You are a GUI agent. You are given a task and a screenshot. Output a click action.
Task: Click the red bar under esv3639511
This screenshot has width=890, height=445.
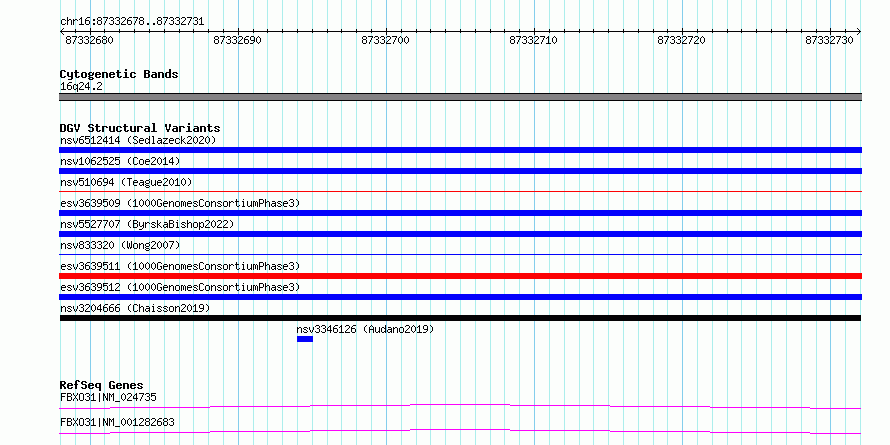click(x=460, y=276)
